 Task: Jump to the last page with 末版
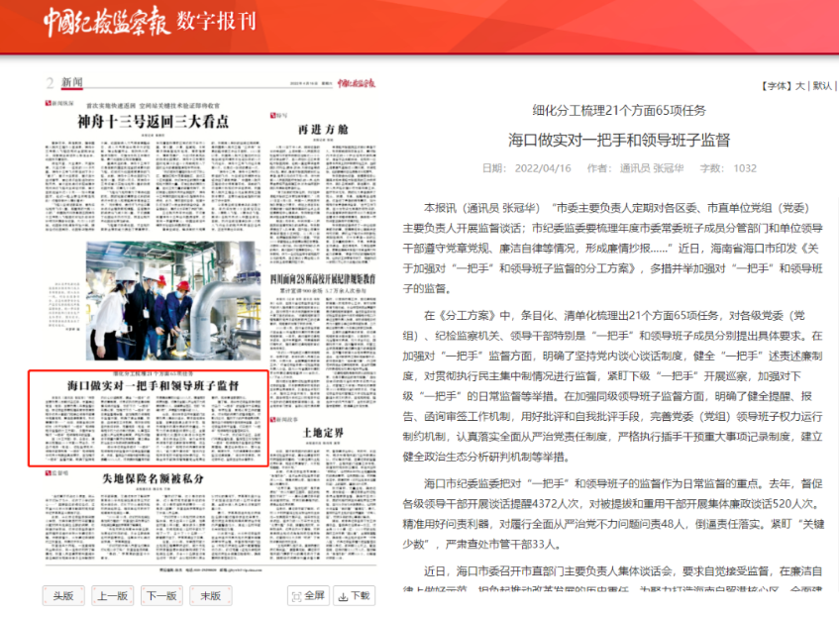pos(211,595)
